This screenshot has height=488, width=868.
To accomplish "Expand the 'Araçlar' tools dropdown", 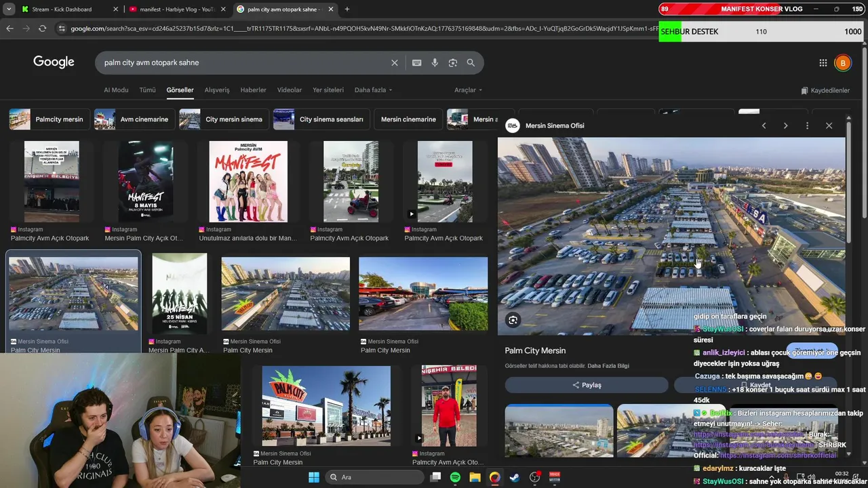I will (468, 90).
